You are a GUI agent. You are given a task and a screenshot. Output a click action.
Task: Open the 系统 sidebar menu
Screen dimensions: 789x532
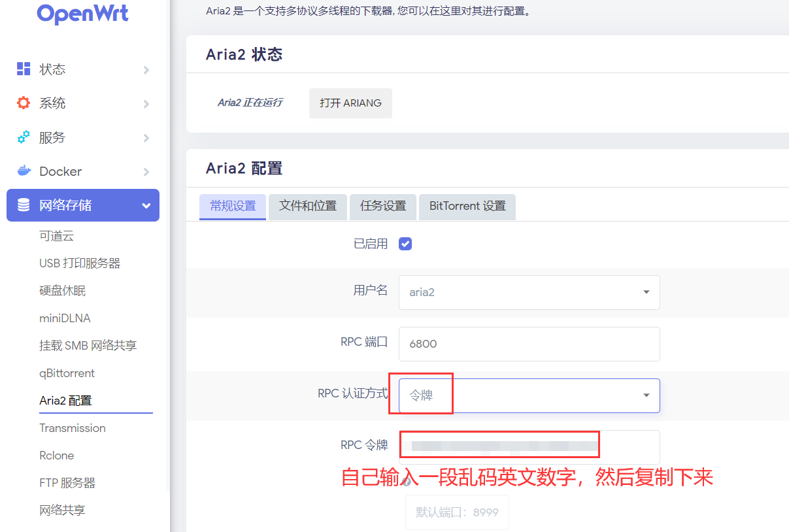click(83, 103)
